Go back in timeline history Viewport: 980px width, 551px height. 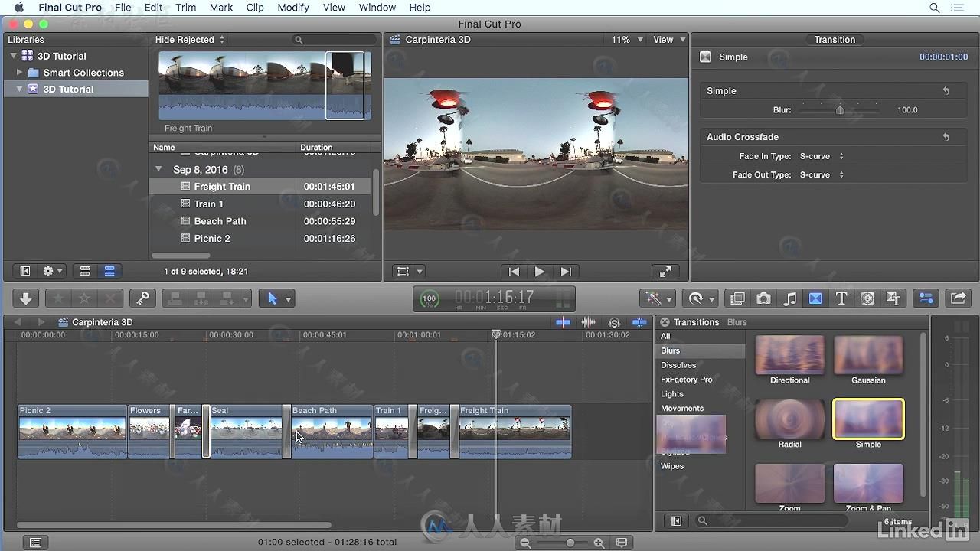18,322
